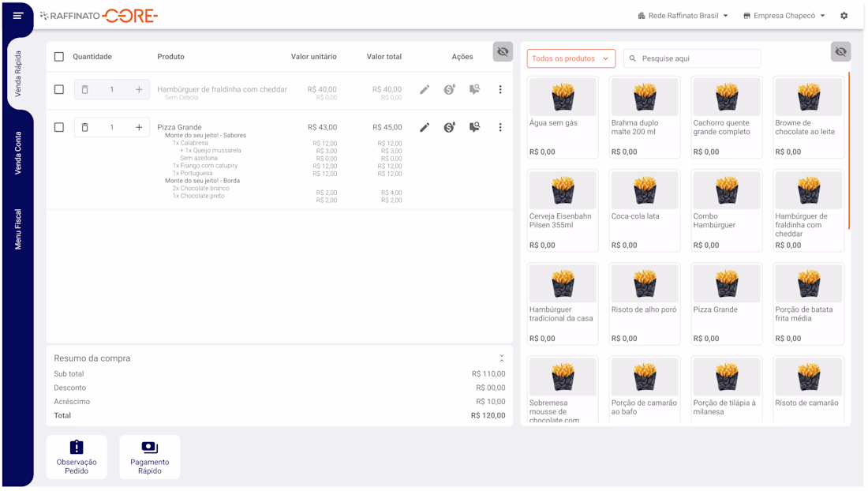This screenshot has height=491, width=868.
Task: Hide the products catalog panel
Action: tap(840, 51)
